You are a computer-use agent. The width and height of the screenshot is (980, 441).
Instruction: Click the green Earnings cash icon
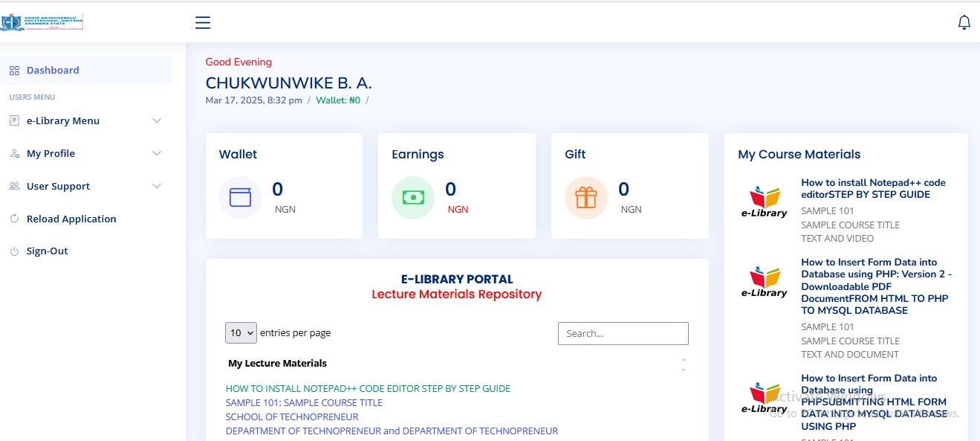pyautogui.click(x=413, y=198)
